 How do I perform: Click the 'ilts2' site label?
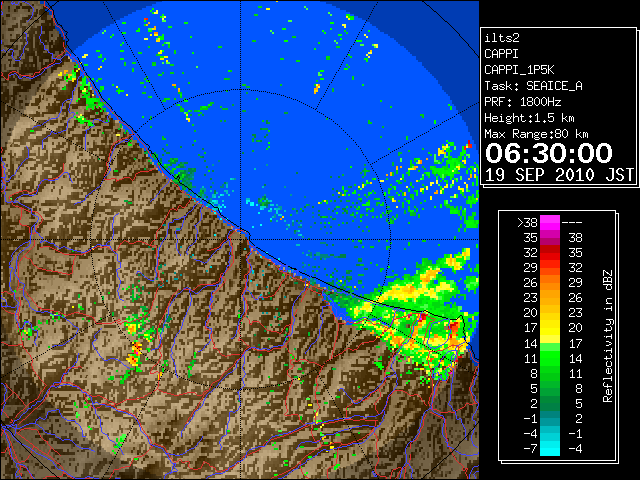tap(502, 38)
